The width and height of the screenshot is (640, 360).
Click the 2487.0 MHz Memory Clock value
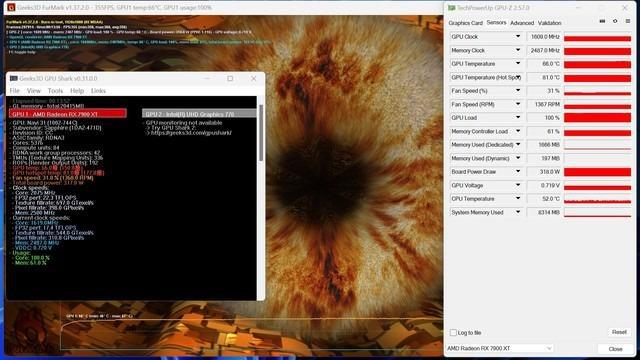(544, 50)
